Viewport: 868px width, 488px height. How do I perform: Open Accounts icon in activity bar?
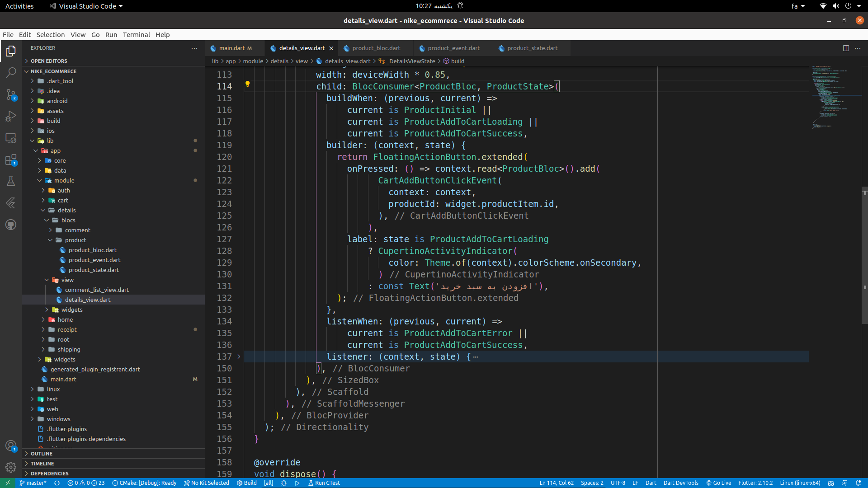click(x=11, y=446)
